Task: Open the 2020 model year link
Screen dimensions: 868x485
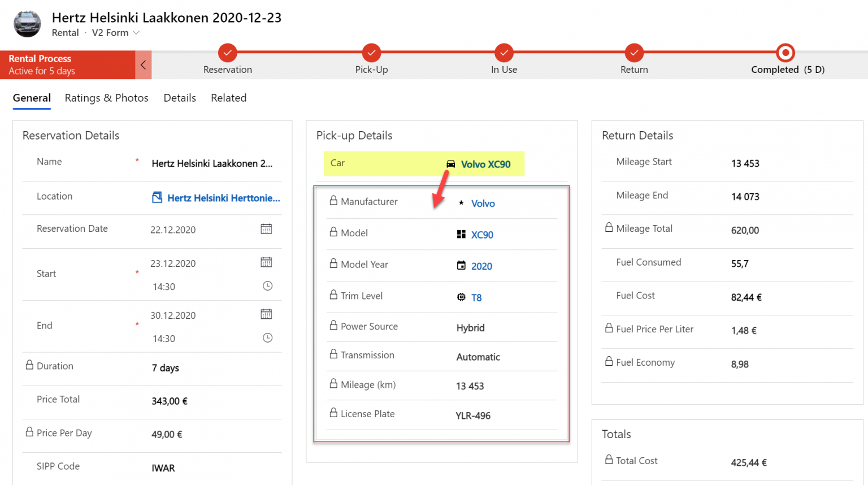Action: coord(481,266)
